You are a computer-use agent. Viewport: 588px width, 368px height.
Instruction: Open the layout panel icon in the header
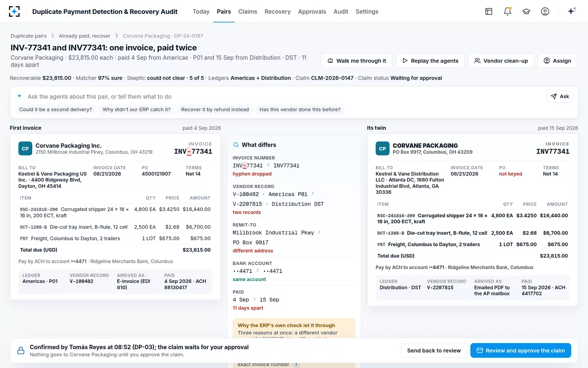pyautogui.click(x=489, y=11)
